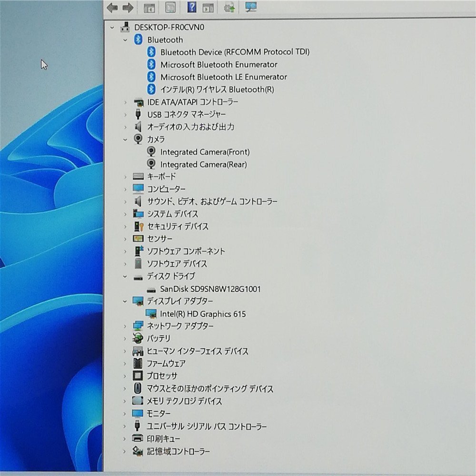
Task: Expand the 記憶域コントローラー category
Action: (x=124, y=451)
